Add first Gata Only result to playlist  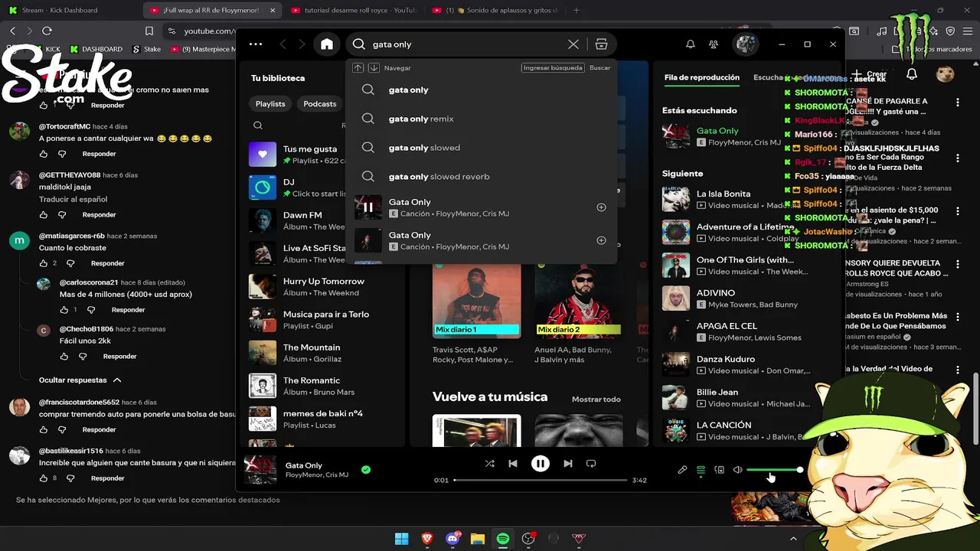click(x=601, y=207)
